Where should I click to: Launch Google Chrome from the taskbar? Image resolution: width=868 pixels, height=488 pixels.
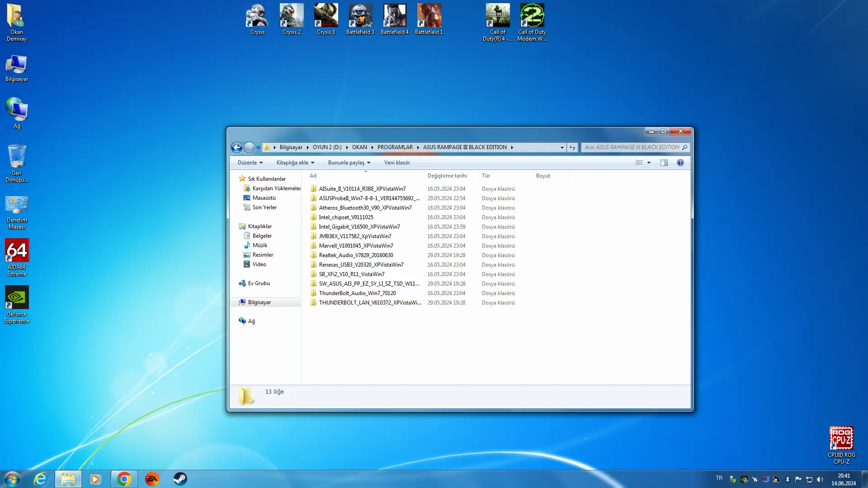click(124, 479)
